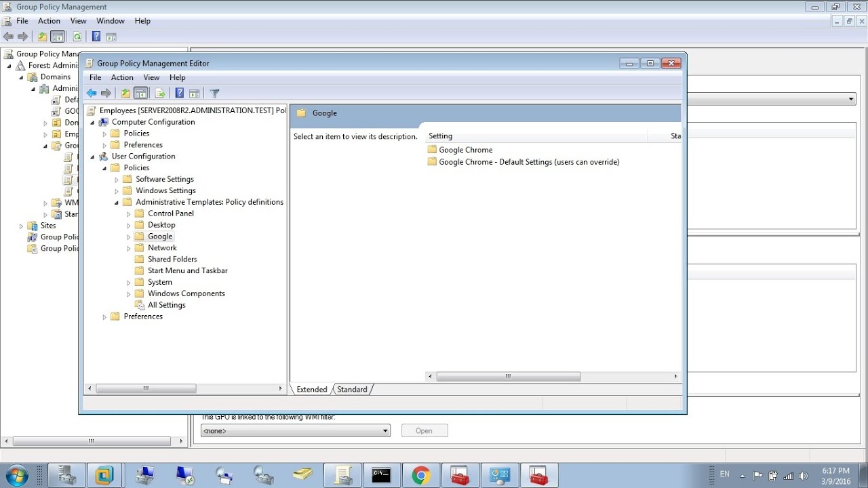This screenshot has width=868, height=488.
Task: Switch to the Extended tab
Action: click(312, 390)
